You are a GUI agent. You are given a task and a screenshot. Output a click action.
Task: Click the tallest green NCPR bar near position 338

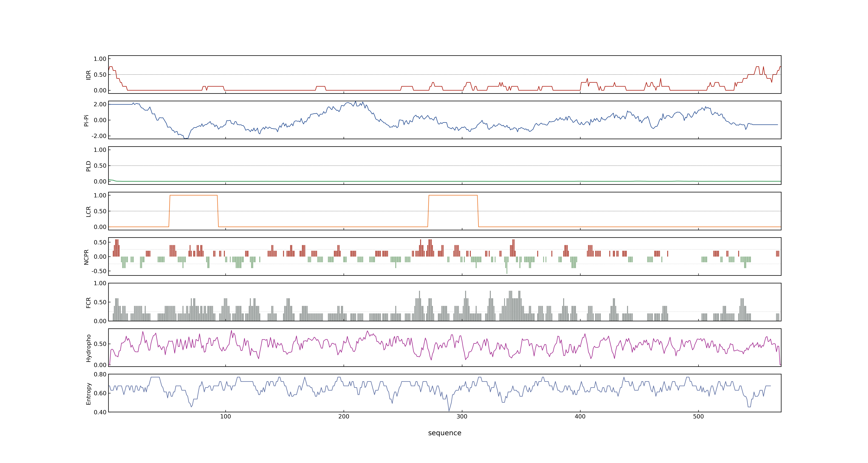pyautogui.click(x=507, y=265)
